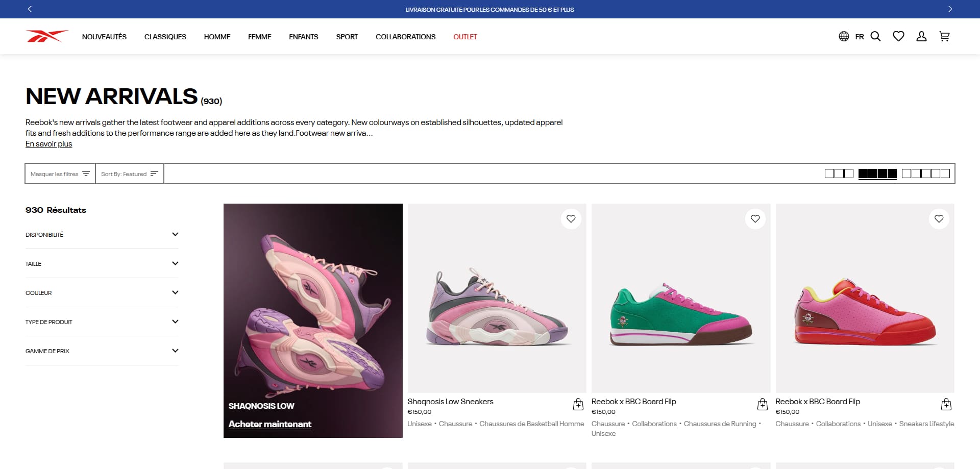Open the shopping cart icon
Screen dimensions: 980x469
[944, 36]
